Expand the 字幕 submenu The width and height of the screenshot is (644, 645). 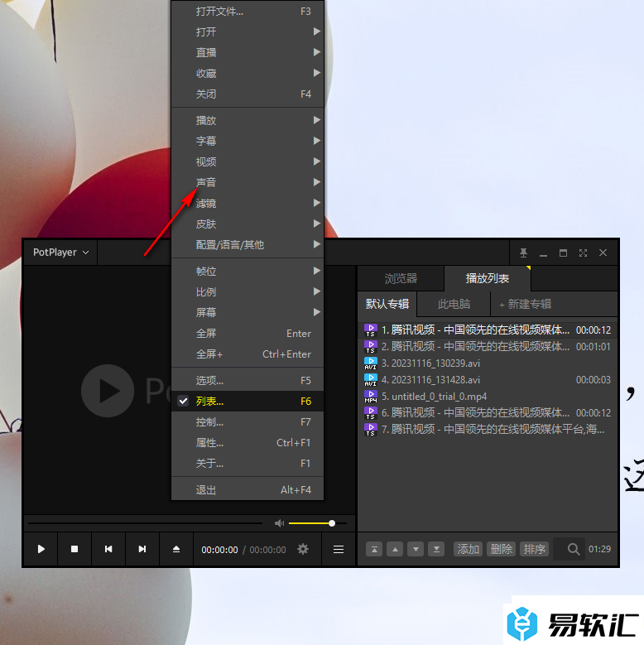[x=248, y=141]
